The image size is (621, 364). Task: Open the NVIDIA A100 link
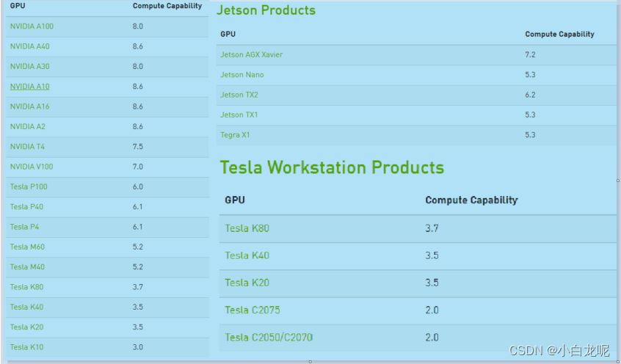pyautogui.click(x=32, y=26)
